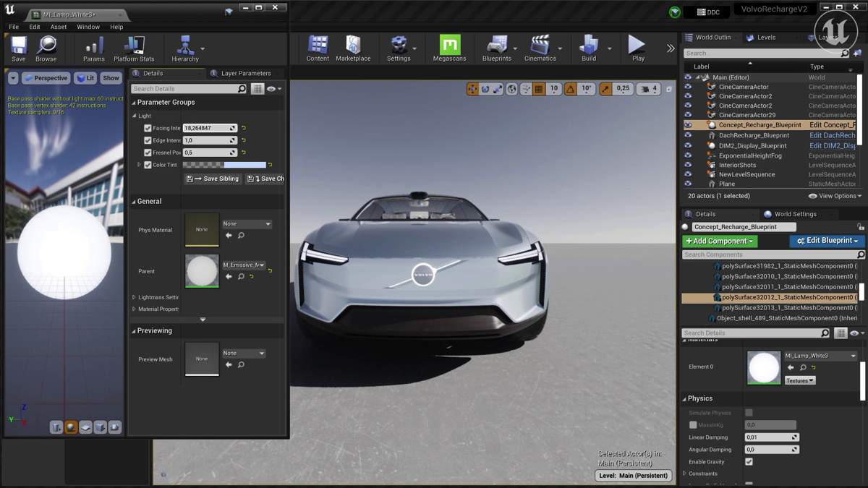
Task: Click the Save Sibling button
Action: pos(213,179)
